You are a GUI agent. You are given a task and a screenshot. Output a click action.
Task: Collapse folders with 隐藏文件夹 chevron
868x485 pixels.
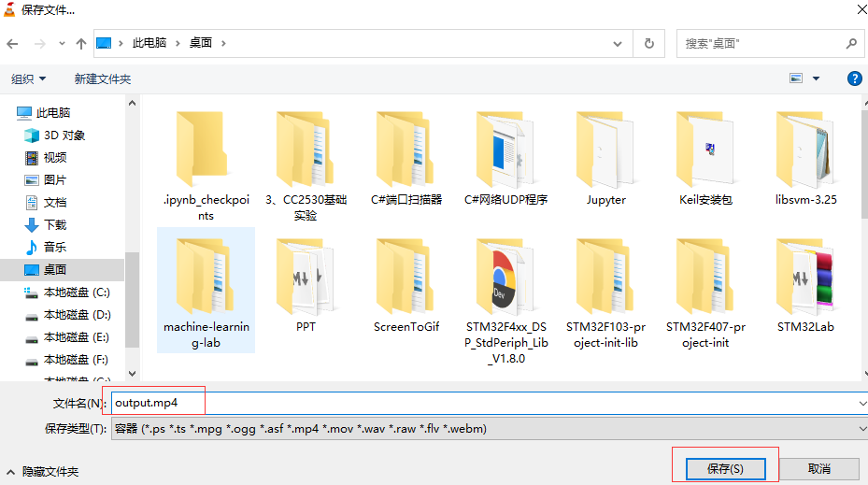10,472
